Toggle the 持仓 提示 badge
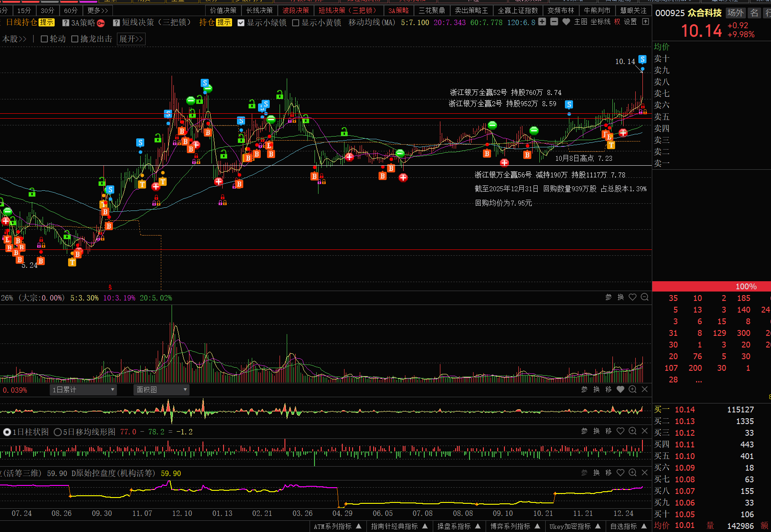The image size is (771, 532). [224, 22]
